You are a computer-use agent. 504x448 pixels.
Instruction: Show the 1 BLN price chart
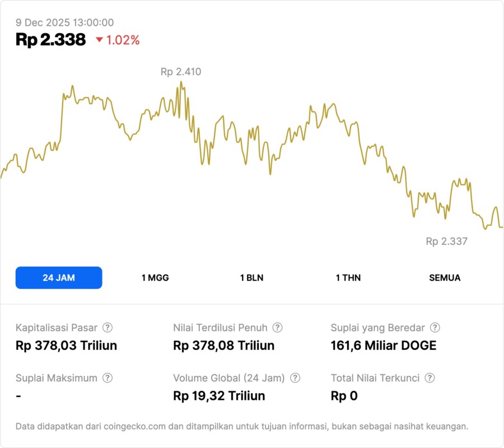click(251, 278)
